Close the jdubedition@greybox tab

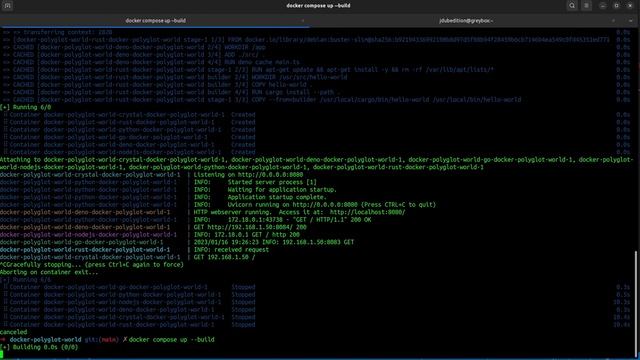(613, 20)
